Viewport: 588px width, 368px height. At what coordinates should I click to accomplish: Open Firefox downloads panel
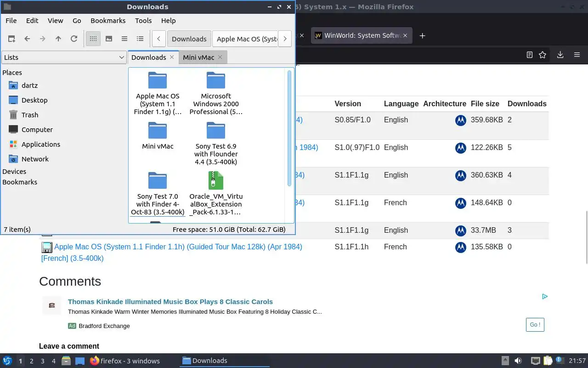[560, 55]
